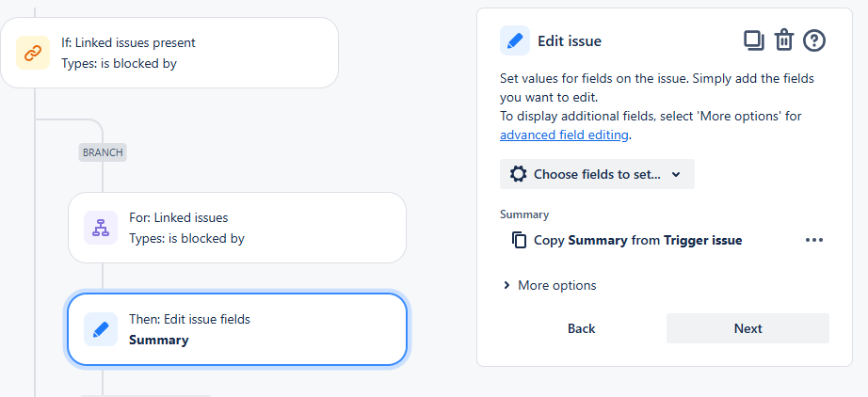
Task: Expand the More options section
Action: pyautogui.click(x=550, y=285)
